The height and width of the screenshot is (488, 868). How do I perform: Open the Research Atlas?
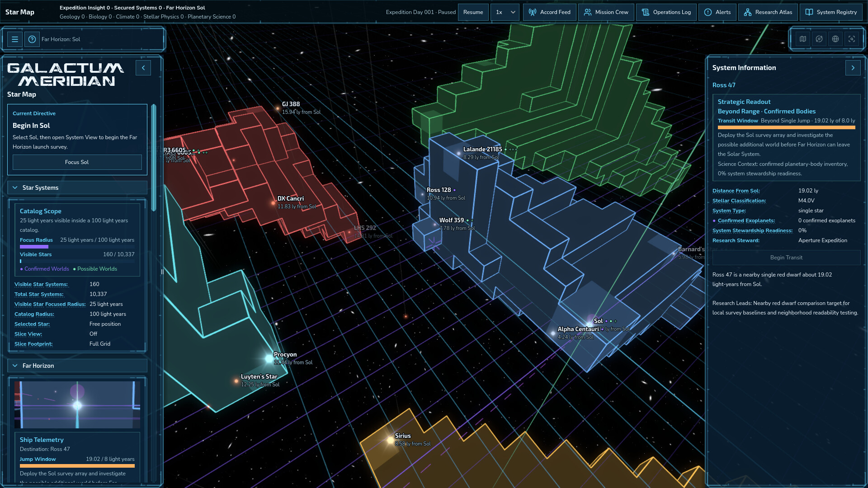[x=768, y=12]
